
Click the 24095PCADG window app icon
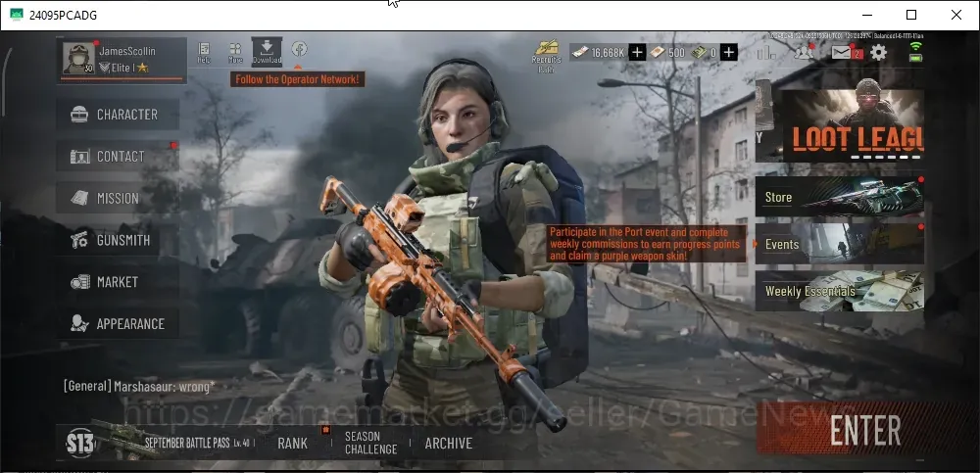coord(17,15)
